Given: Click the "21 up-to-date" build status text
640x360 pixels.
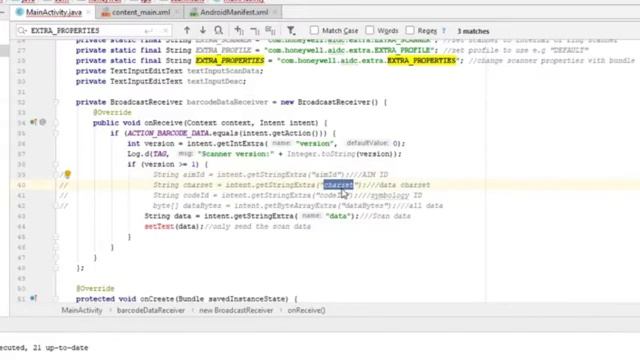Looking at the screenshot, I should coord(60,347).
